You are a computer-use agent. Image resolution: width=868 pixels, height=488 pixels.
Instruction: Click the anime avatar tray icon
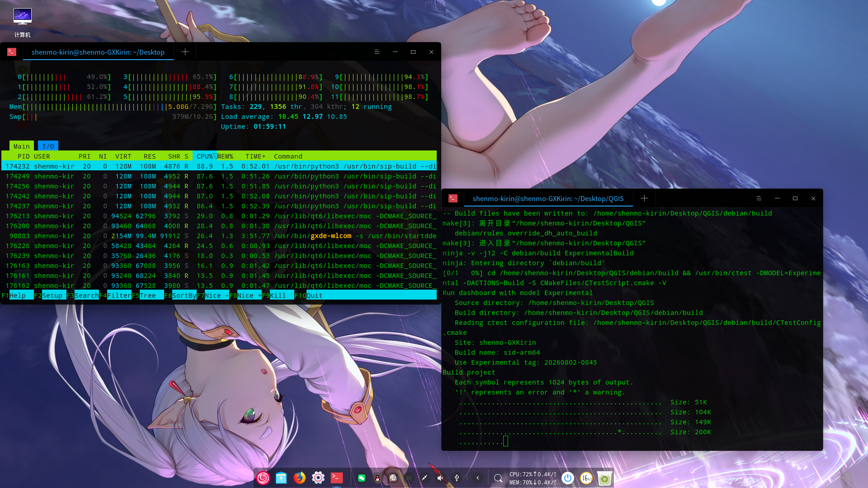393,478
